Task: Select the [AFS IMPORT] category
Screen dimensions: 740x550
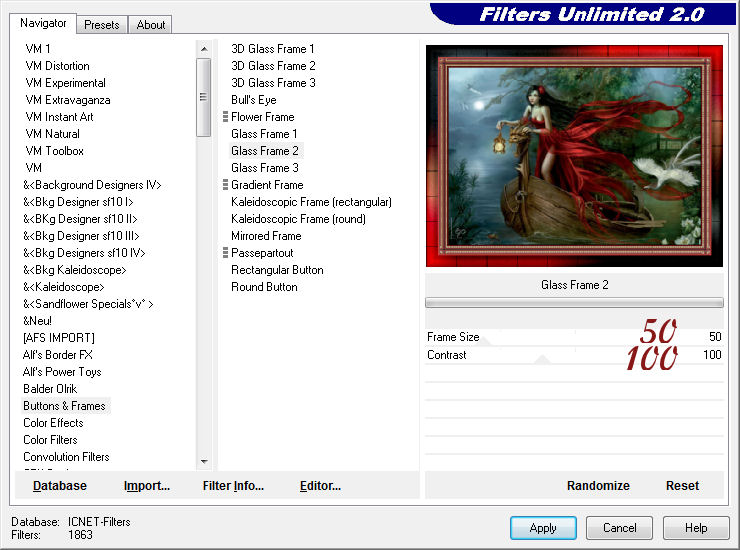Action: click(59, 338)
